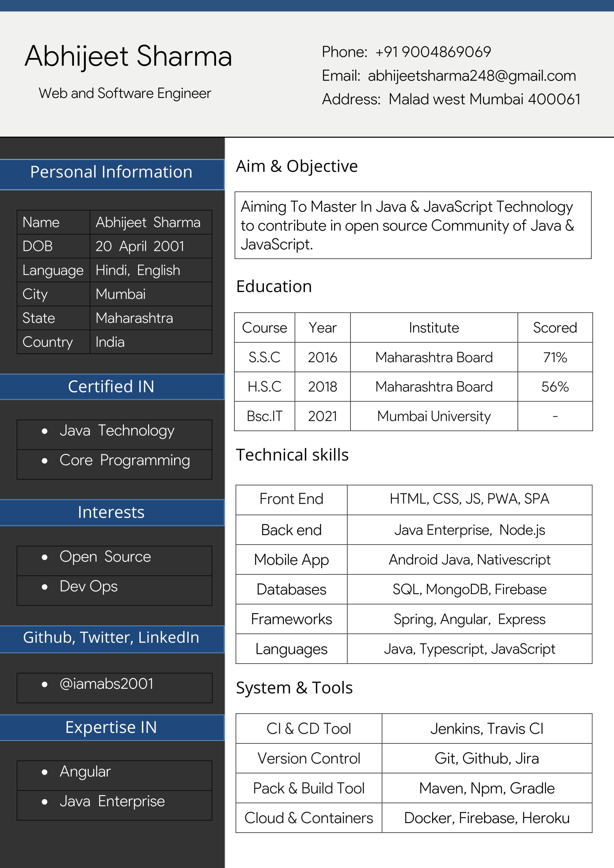Select the 'Mumbai University' institute cell

point(434,416)
